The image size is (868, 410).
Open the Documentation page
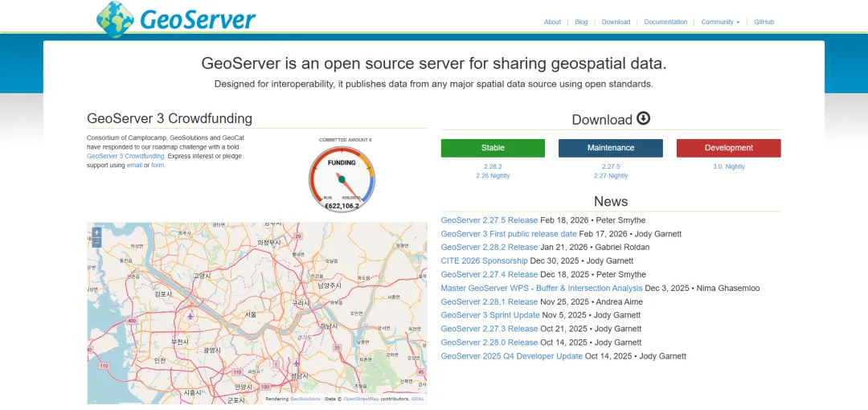665,23
